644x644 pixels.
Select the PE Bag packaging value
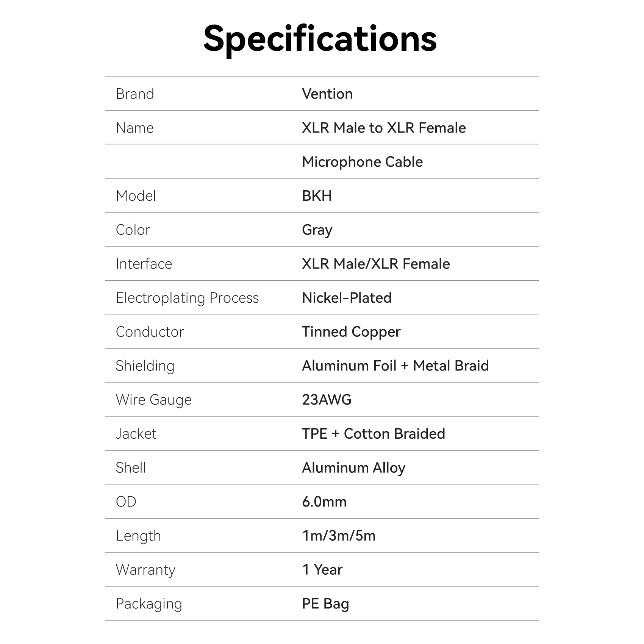point(325,603)
